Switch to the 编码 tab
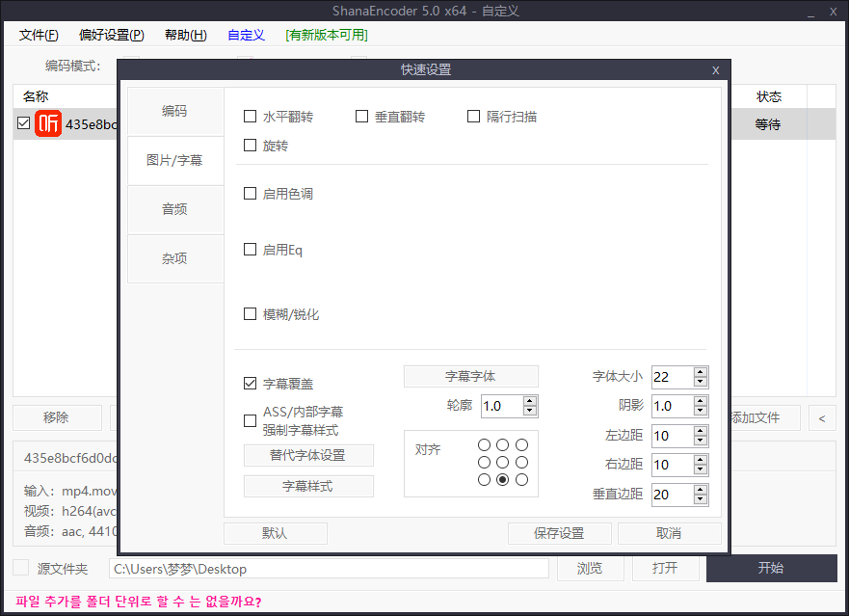This screenshot has height=616, width=849. [175, 111]
